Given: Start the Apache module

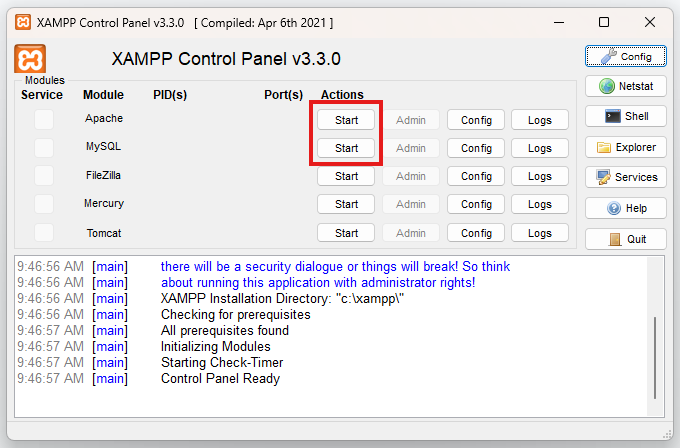Looking at the screenshot, I should tap(346, 120).
